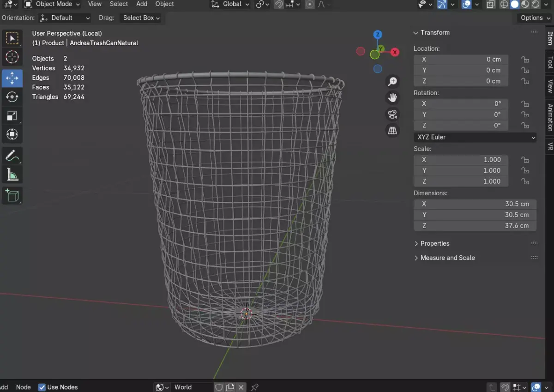
Task: Open the Object Mode dropdown
Action: pos(52,4)
